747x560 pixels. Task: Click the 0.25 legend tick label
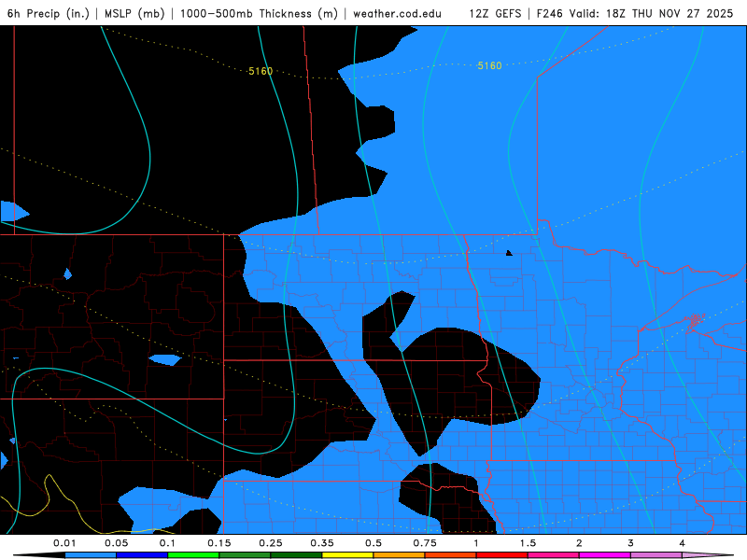click(x=271, y=543)
